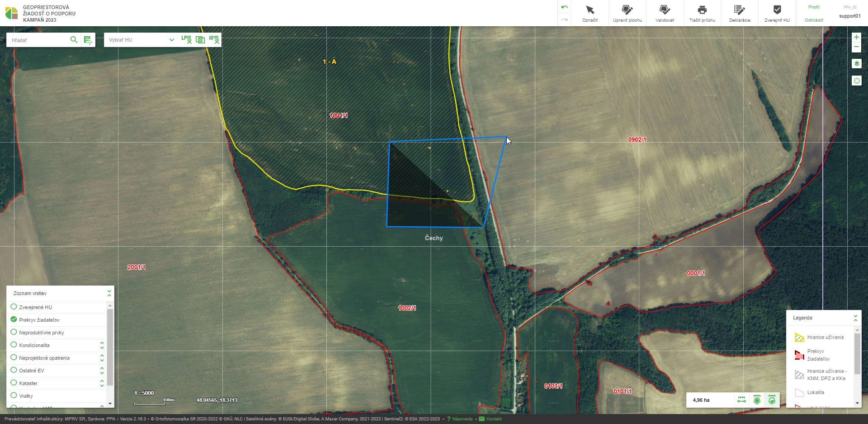Open the Upraviť plochu tool

point(627,13)
